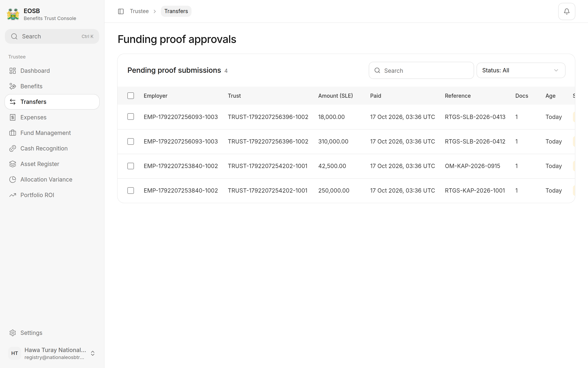Screen dimensions: 588x368
Task: Open Dashboard in the sidebar
Action: click(52, 71)
